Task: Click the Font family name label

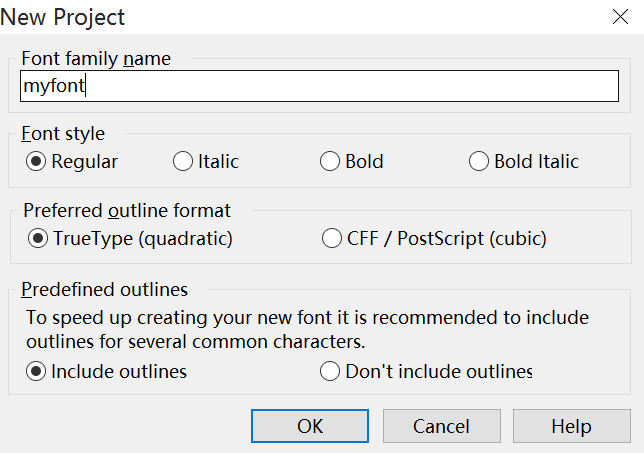Action: 96,58
